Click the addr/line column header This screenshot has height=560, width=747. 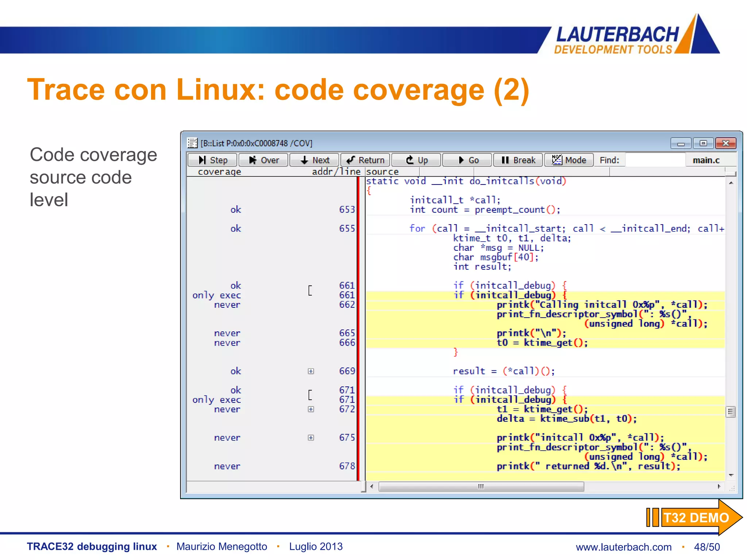pos(336,172)
